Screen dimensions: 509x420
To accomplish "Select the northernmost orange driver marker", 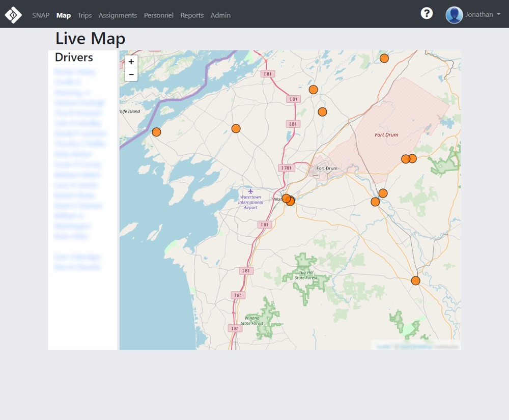I will [x=384, y=58].
